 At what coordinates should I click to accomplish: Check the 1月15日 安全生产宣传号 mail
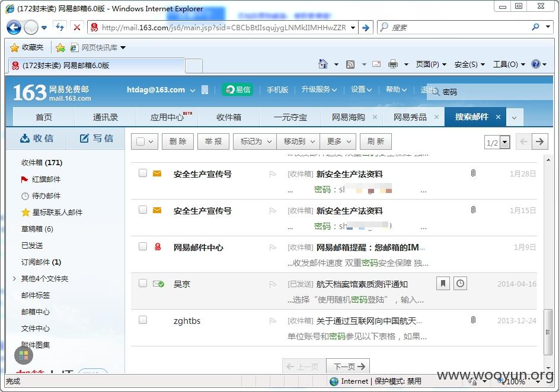point(143,210)
